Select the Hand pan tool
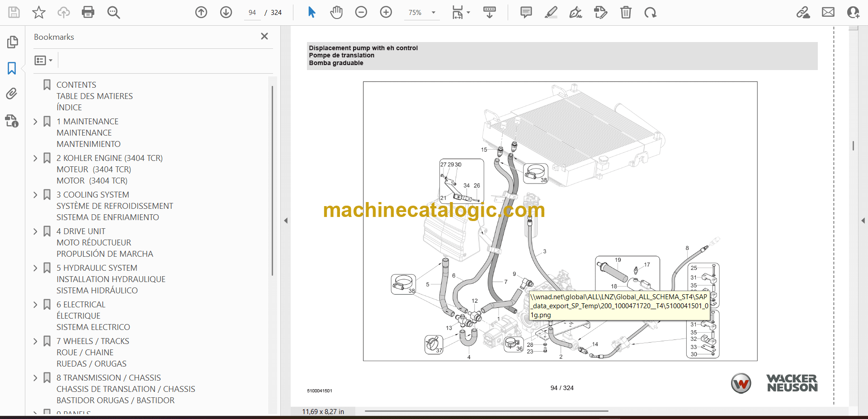868x419 pixels. point(336,12)
